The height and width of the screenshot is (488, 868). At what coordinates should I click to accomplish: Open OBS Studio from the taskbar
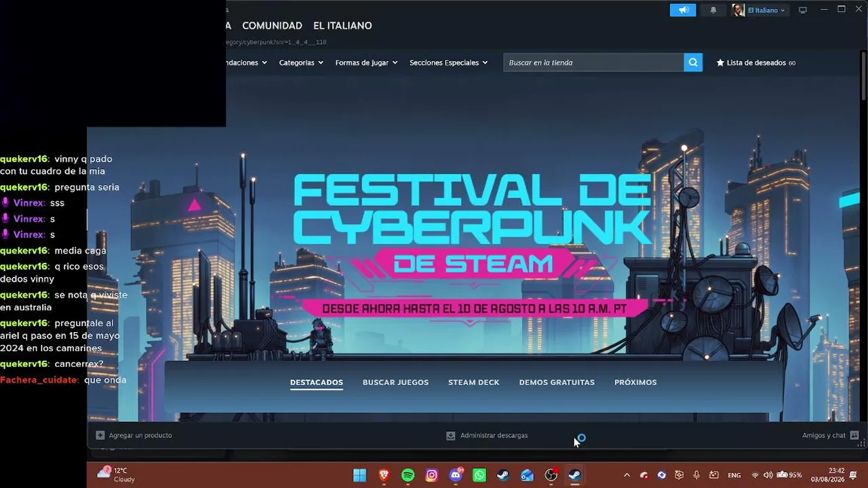551,475
